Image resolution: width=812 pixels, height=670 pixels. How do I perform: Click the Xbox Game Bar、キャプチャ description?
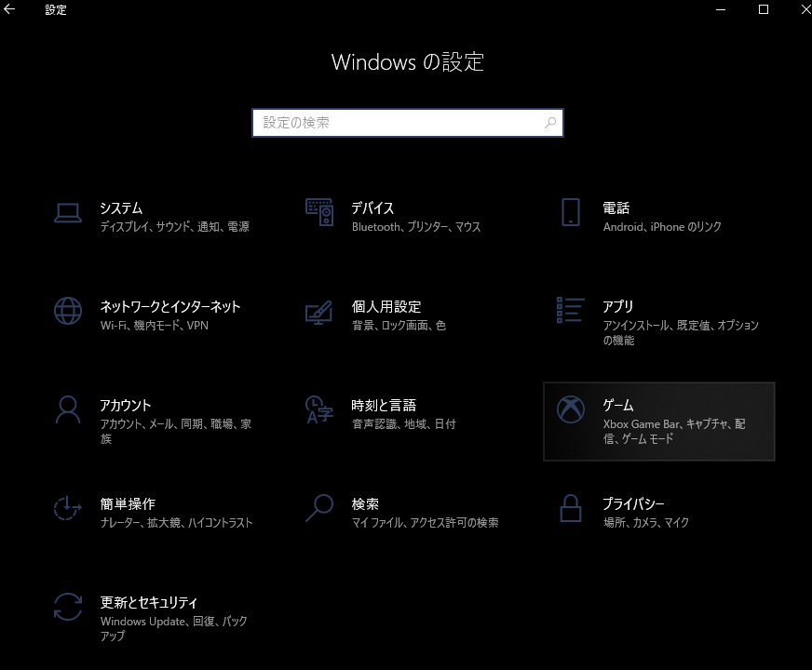pos(674,432)
